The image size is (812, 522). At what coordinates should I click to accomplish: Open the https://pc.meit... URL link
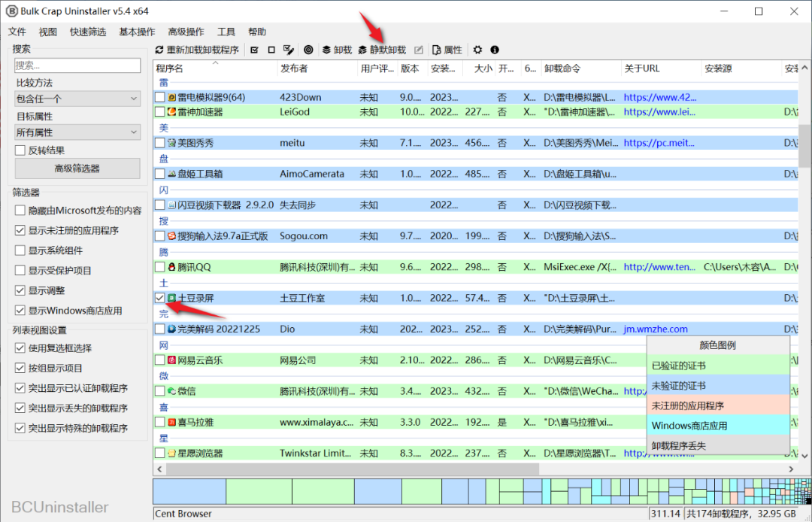(x=659, y=143)
